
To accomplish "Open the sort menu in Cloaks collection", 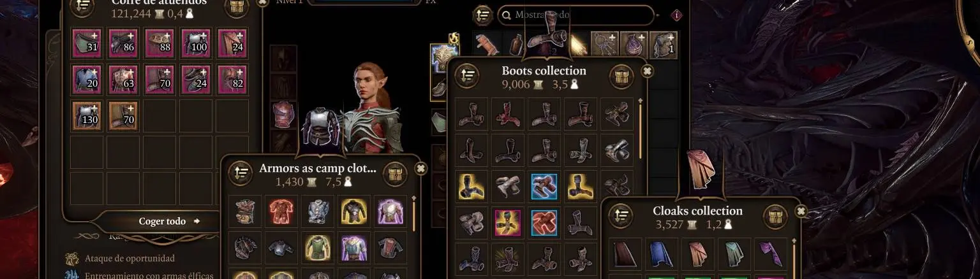I will click(620, 217).
